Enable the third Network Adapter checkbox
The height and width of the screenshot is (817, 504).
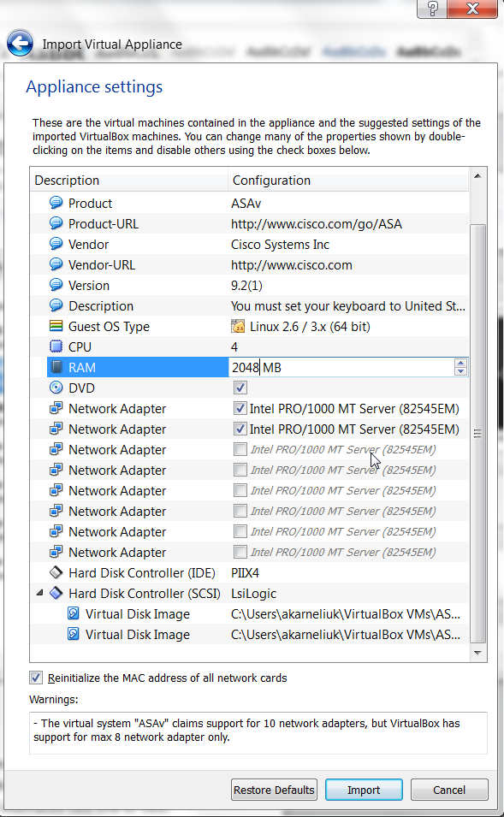pos(240,449)
